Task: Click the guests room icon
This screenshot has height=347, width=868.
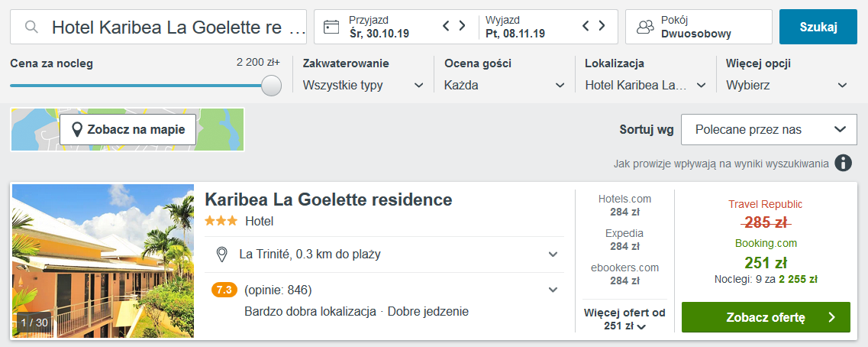Action: [x=645, y=28]
